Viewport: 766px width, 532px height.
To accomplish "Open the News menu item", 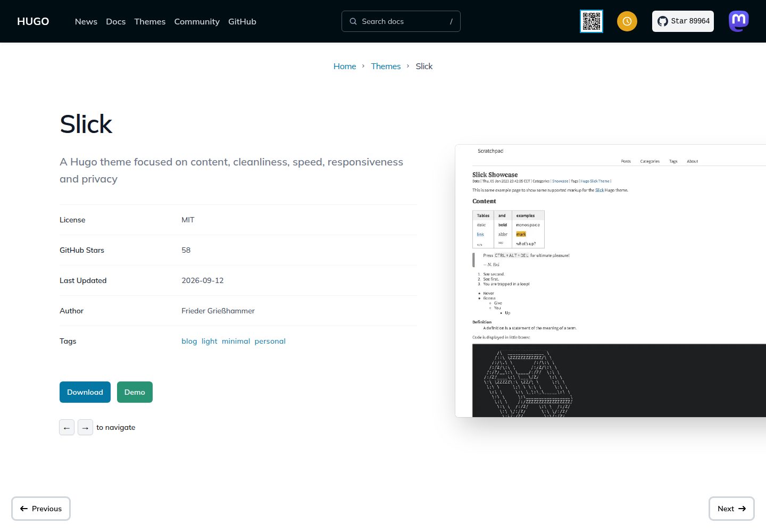I will pos(86,21).
